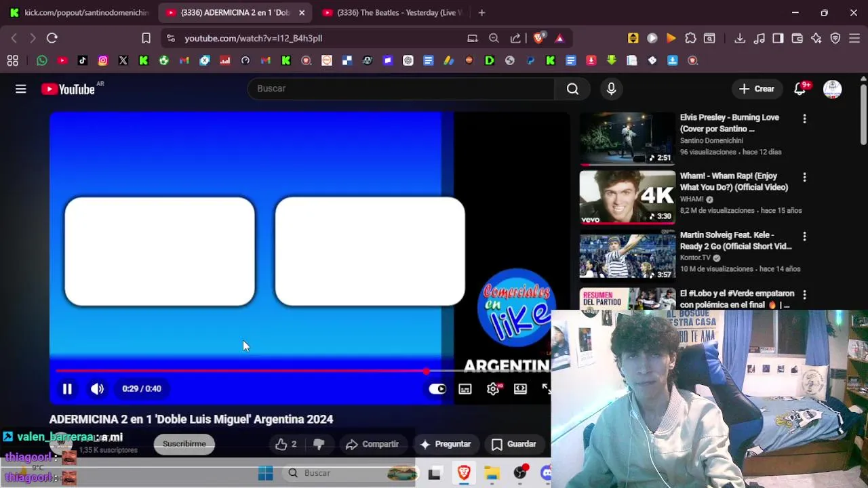Screen dimensions: 868x488
Task: Click the Compartir share button
Action: coord(372,444)
